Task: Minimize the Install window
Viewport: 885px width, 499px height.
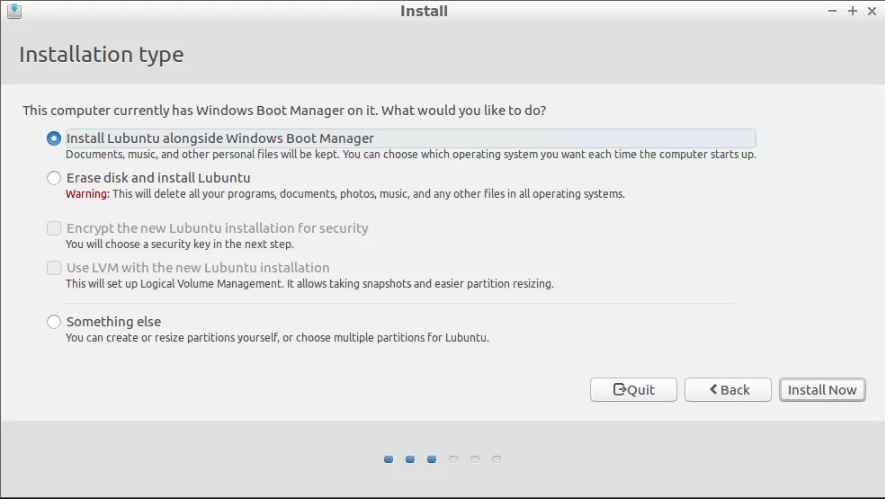Action: coord(832,11)
